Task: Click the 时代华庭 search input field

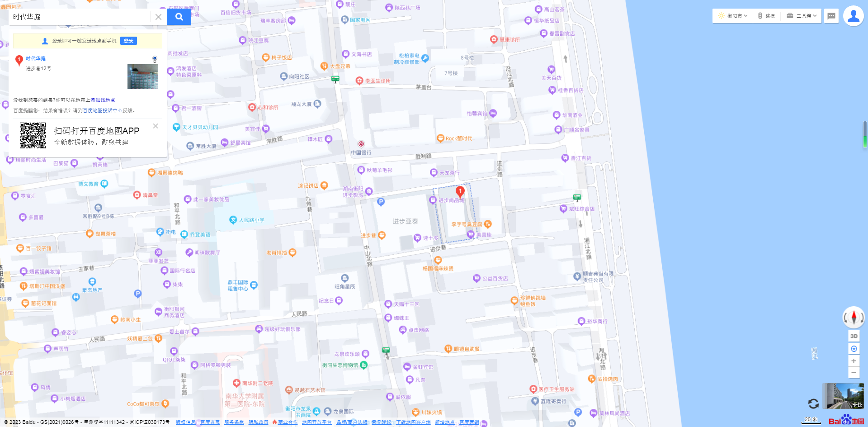Action: point(79,17)
